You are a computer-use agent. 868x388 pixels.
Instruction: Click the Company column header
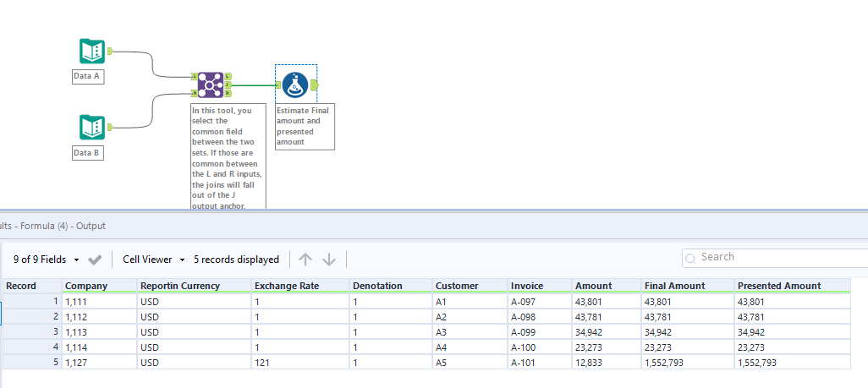click(86, 286)
